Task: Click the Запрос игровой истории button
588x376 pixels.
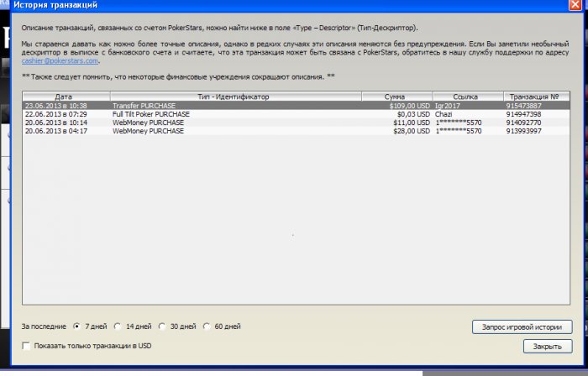Action: 522,327
